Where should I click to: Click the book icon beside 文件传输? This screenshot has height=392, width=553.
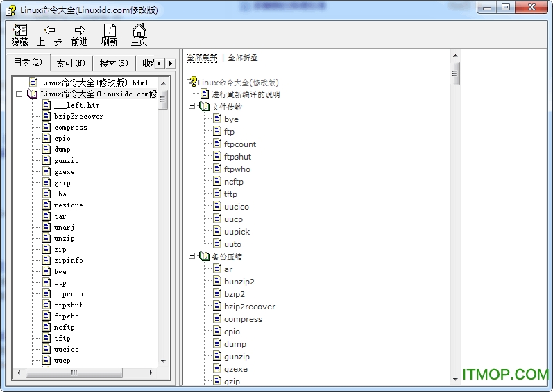click(204, 107)
